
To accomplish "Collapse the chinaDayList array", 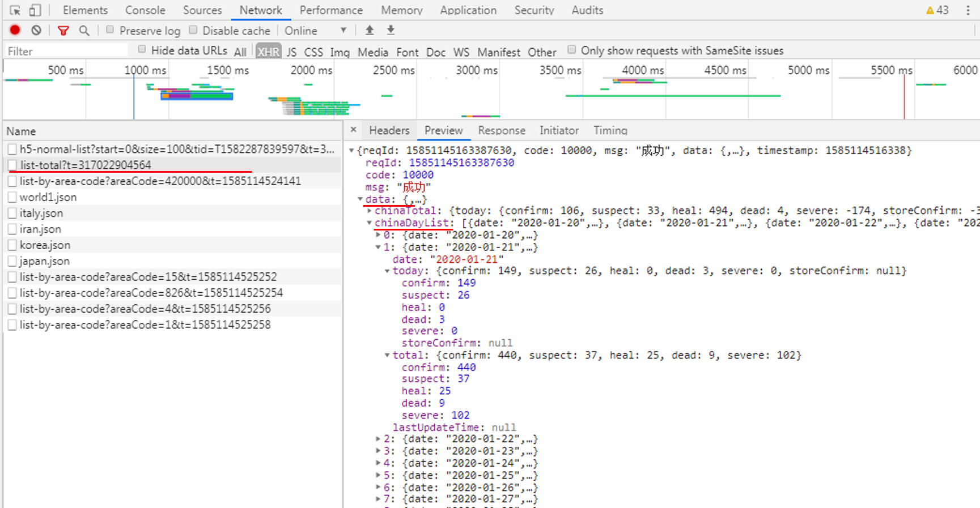I will pos(369,223).
